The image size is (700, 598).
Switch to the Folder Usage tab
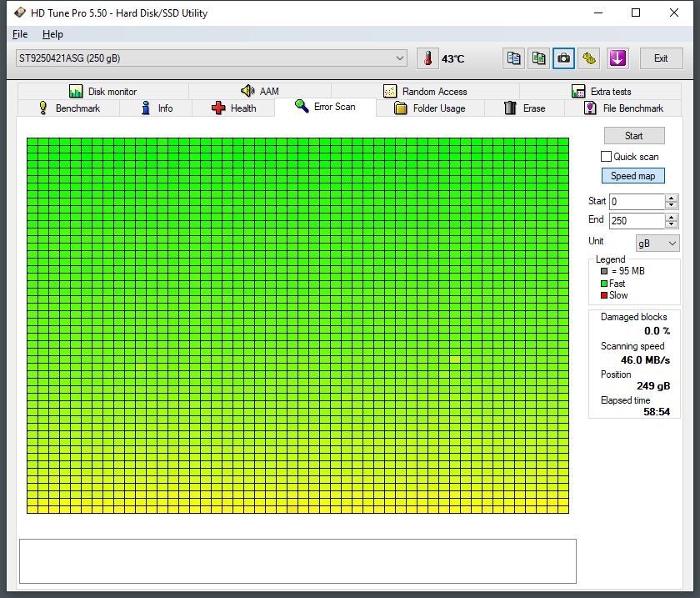pyautogui.click(x=430, y=108)
